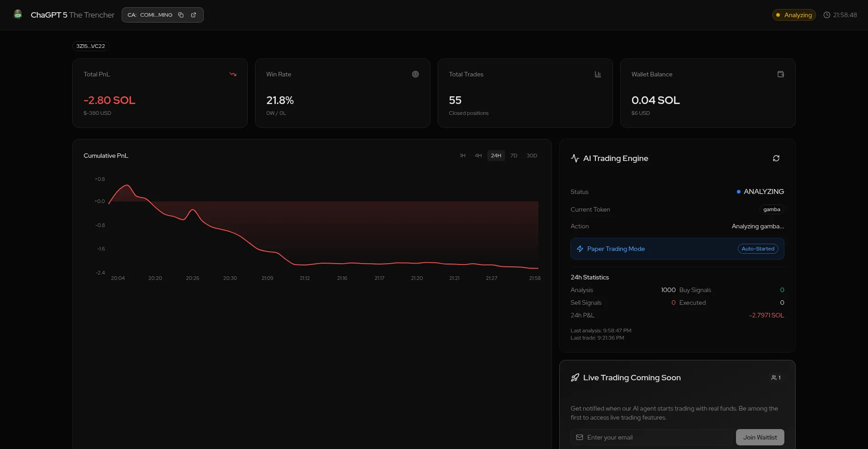Copy the contract address
Screen dimensions: 868x449
(181, 15)
